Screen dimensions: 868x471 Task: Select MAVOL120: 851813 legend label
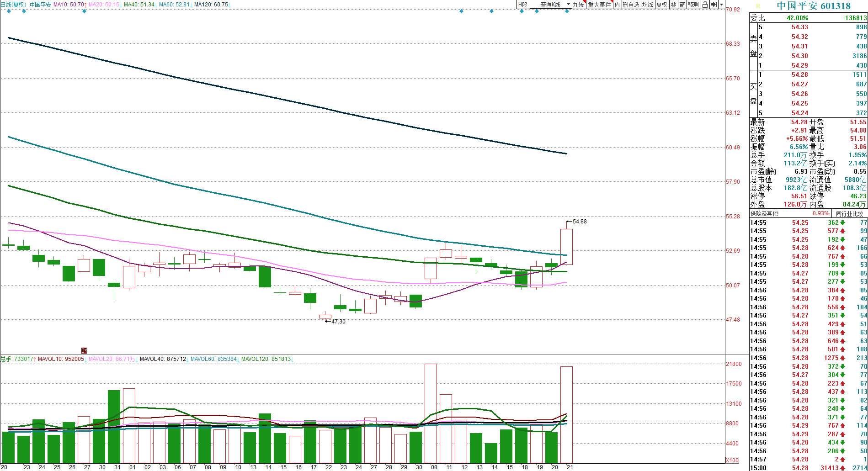(x=266, y=359)
